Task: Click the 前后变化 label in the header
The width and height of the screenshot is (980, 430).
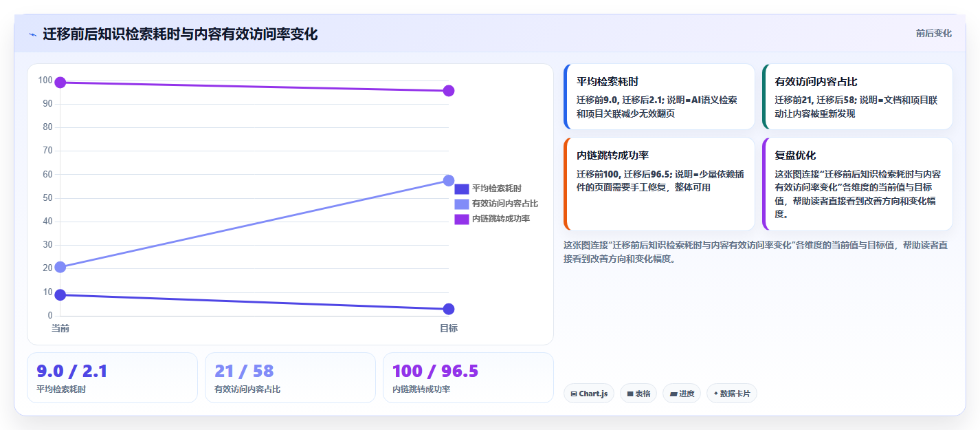Action: [933, 33]
